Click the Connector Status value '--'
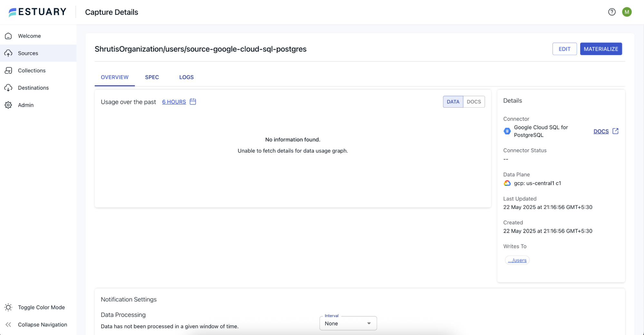Screen dimensions: 644x335 click(505, 159)
